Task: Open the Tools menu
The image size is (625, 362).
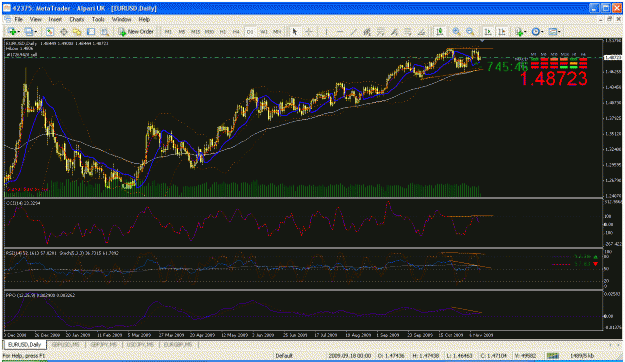Action: tap(98, 19)
